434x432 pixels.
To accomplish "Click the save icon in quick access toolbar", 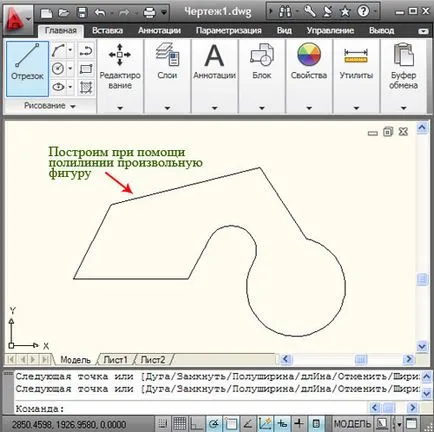I will click(82, 13).
